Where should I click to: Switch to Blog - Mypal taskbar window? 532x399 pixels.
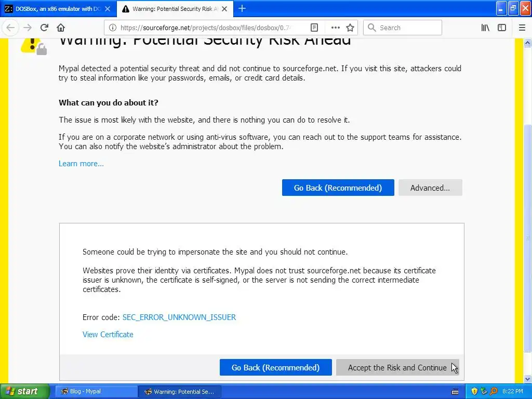point(96,392)
